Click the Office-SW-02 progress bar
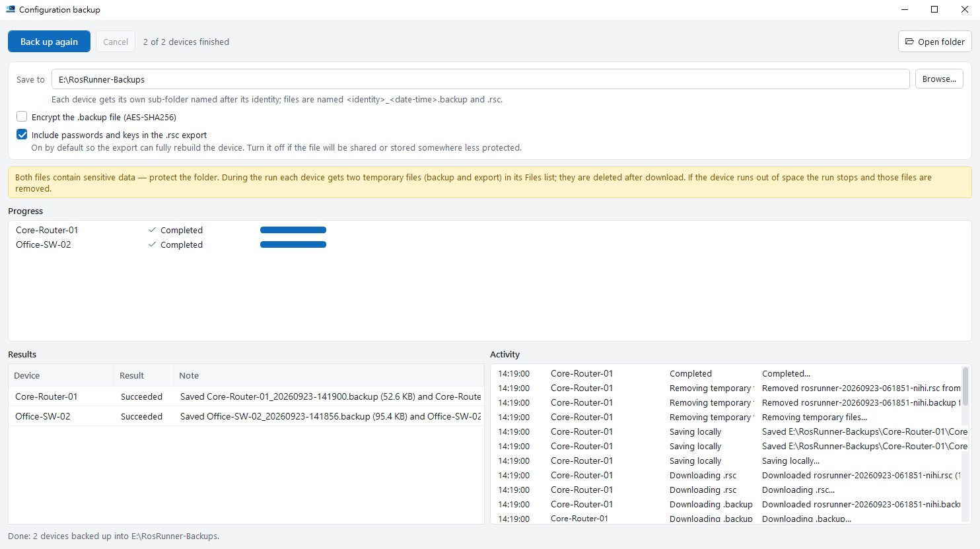The width and height of the screenshot is (980, 549). (293, 244)
